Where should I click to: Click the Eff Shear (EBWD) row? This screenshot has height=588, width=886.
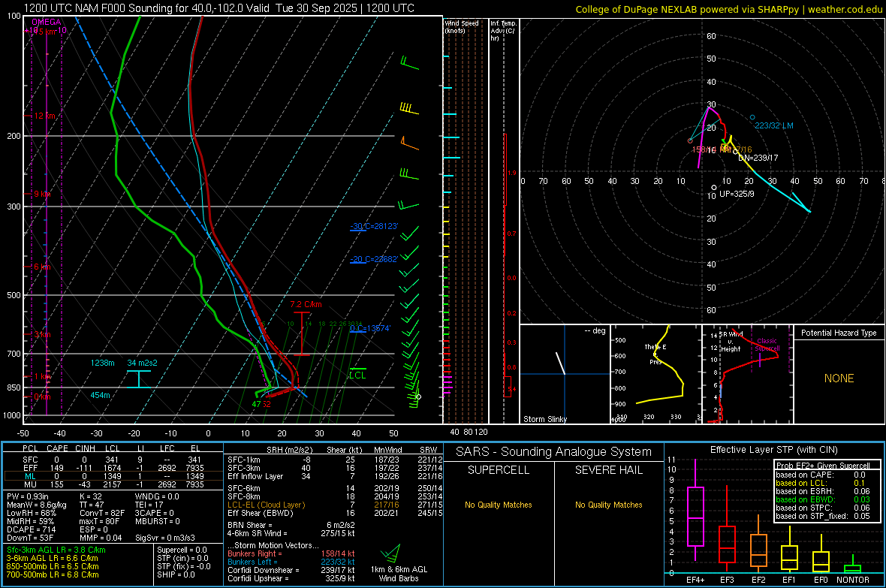click(x=335, y=514)
